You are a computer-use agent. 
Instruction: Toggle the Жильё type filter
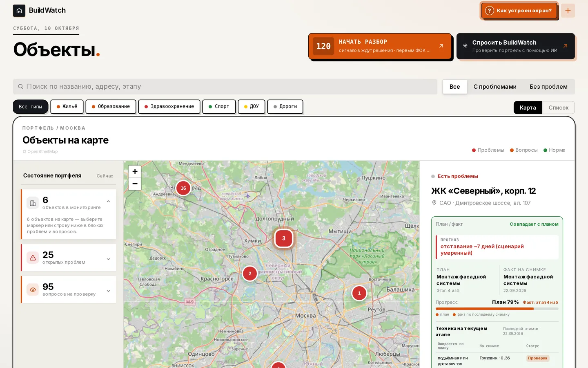[x=67, y=107]
